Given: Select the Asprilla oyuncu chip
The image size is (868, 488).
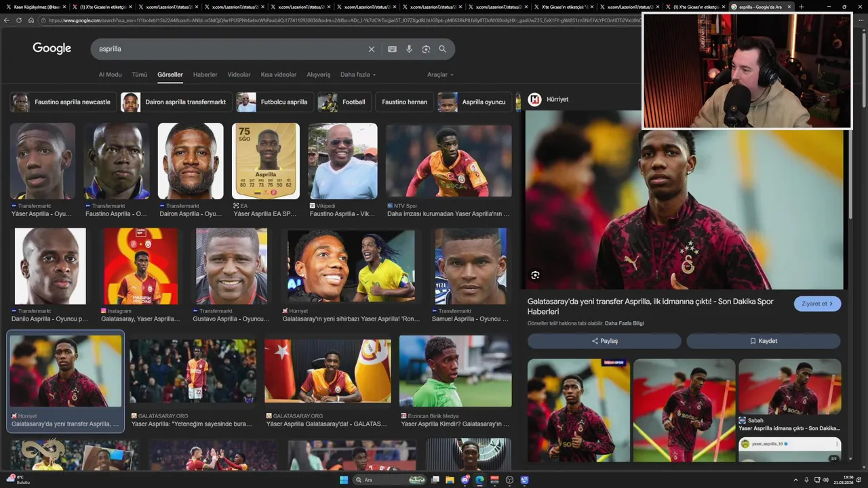Looking at the screenshot, I should (x=475, y=102).
